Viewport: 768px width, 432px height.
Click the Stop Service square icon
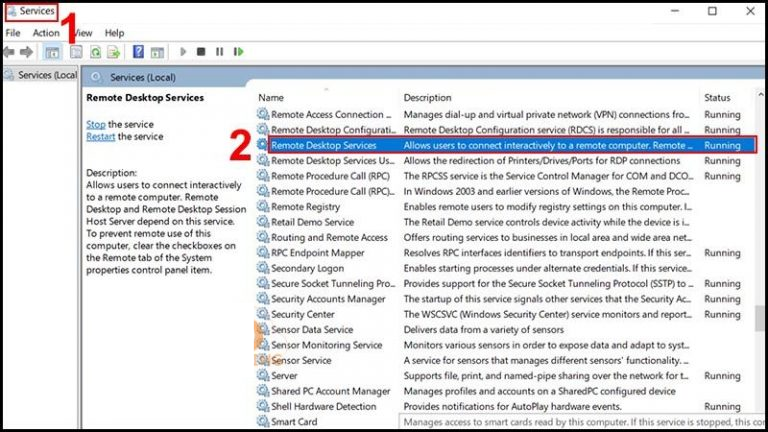(x=201, y=51)
